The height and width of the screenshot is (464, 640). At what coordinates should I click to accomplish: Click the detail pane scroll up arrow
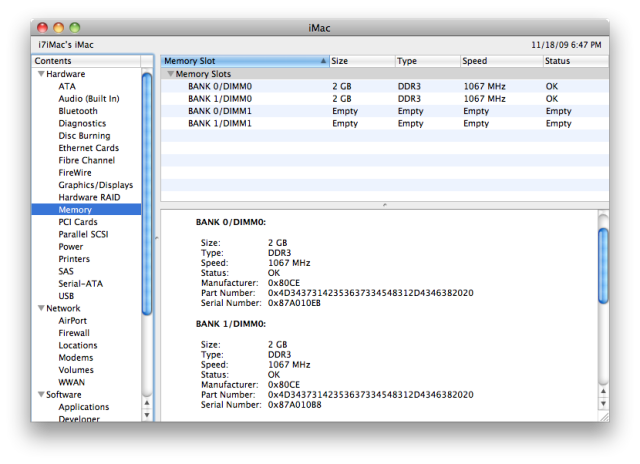pos(603,391)
